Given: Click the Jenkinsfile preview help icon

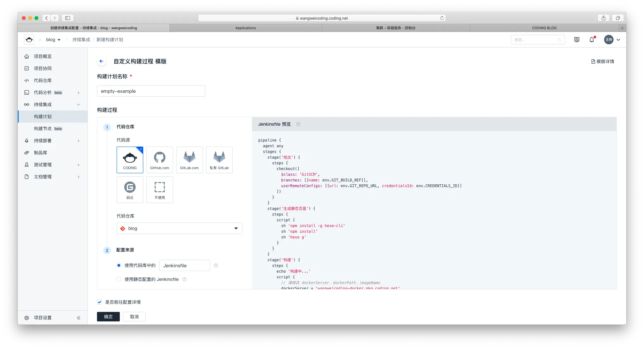Looking at the screenshot, I should point(298,124).
